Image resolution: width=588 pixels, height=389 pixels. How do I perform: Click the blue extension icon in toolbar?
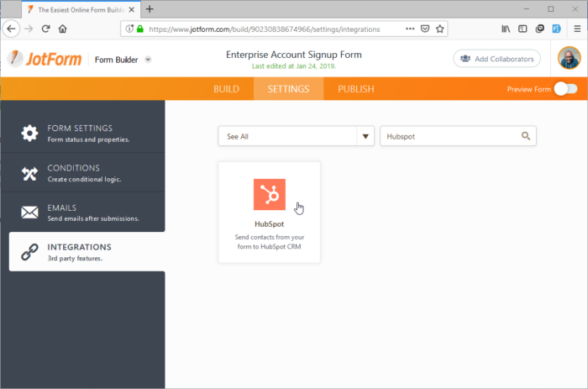pyautogui.click(x=556, y=29)
